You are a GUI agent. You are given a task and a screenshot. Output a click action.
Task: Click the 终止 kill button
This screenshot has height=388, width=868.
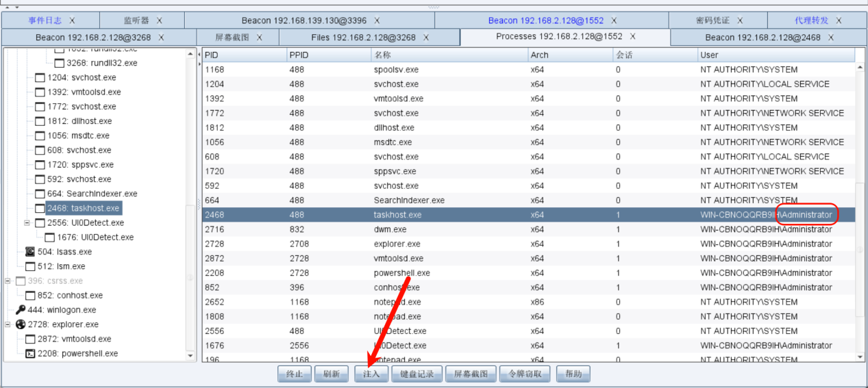click(x=295, y=374)
